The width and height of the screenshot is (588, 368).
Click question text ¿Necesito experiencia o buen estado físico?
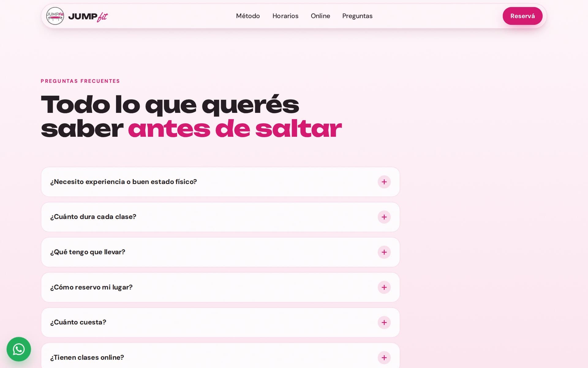pyautogui.click(x=123, y=182)
